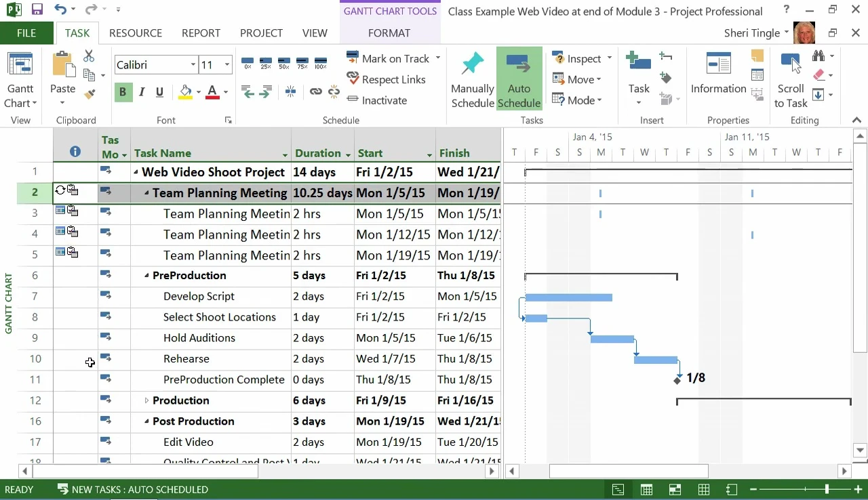The height and width of the screenshot is (500, 868).
Task: Collapse the PreProduction summary task
Action: click(x=146, y=276)
